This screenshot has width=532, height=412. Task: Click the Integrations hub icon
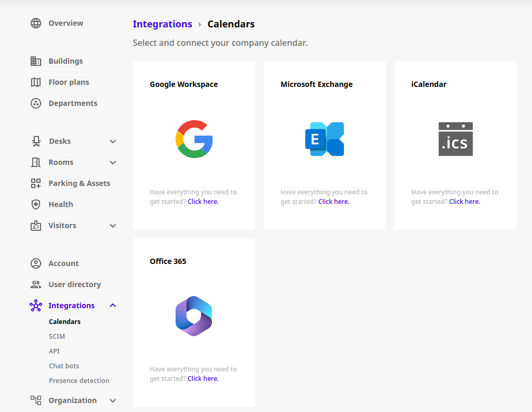[x=36, y=305]
